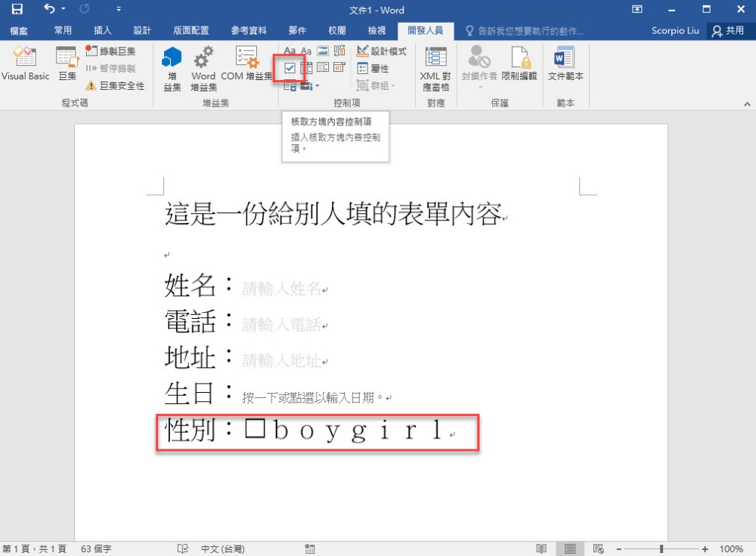
Task: Open undo history dropdown arrow
Action: tap(64, 8)
